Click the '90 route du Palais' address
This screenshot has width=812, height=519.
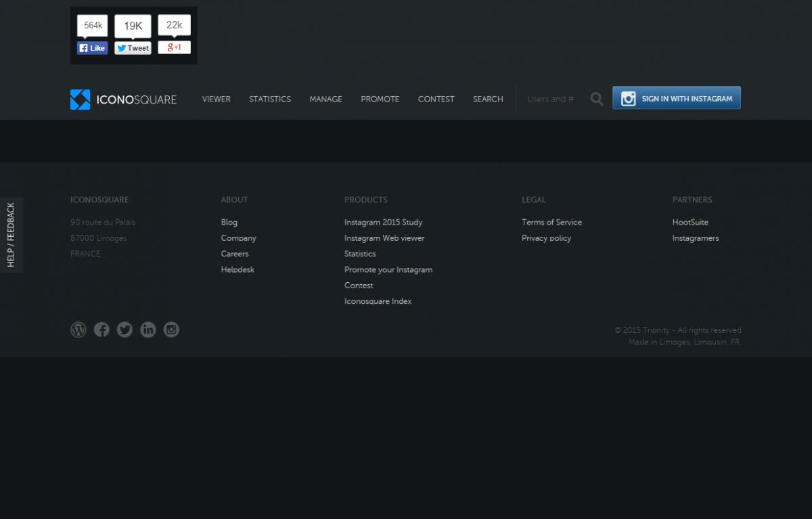pyautogui.click(x=103, y=222)
